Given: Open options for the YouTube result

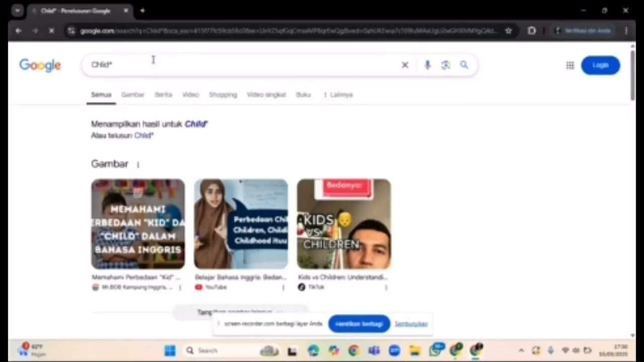Looking at the screenshot, I should click(x=283, y=288).
